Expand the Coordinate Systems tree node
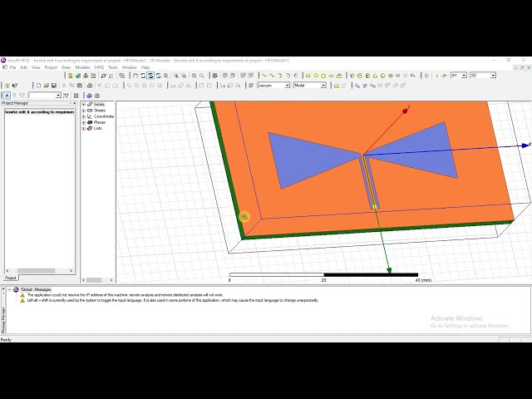Image resolution: width=532 pixels, height=399 pixels. point(84,116)
